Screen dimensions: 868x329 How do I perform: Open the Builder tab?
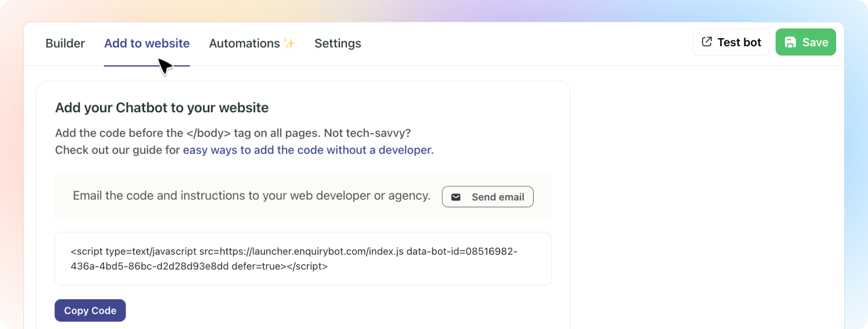(65, 43)
